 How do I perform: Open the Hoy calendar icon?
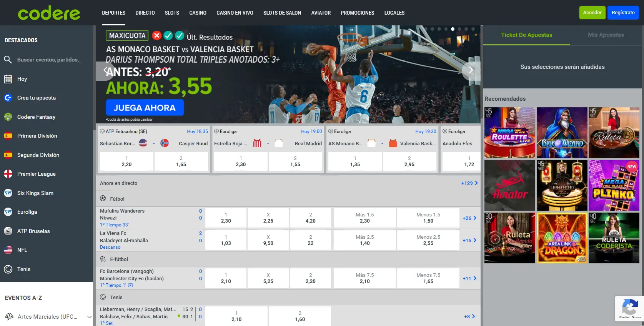click(x=8, y=79)
